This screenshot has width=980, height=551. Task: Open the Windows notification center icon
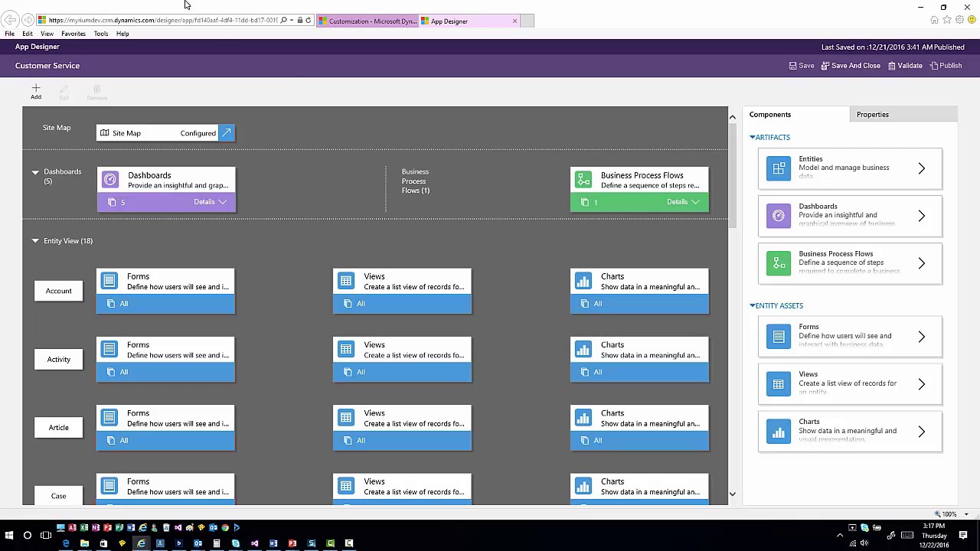tap(963, 535)
